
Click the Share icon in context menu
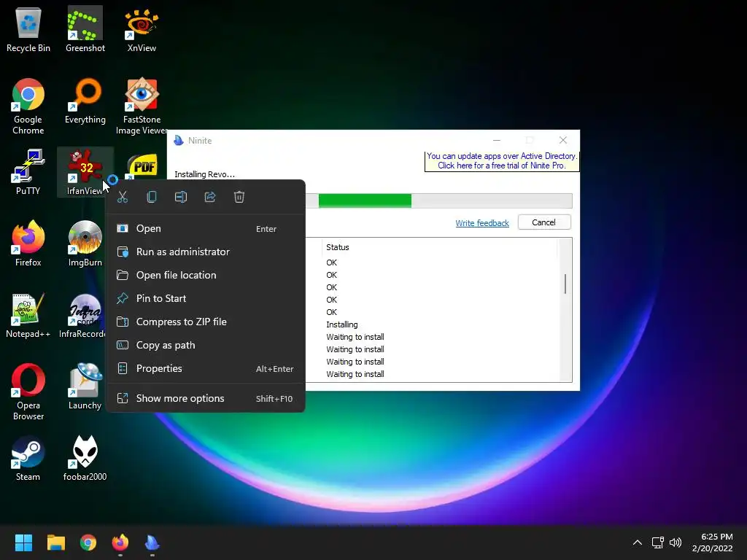coord(210,197)
